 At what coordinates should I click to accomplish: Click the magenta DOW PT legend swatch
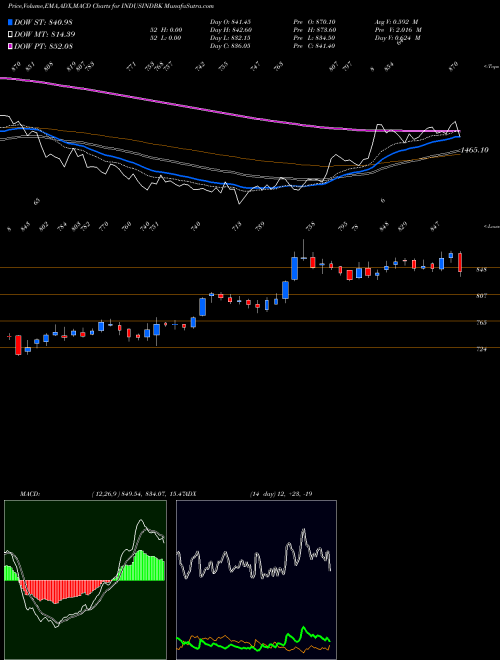pos(11,46)
